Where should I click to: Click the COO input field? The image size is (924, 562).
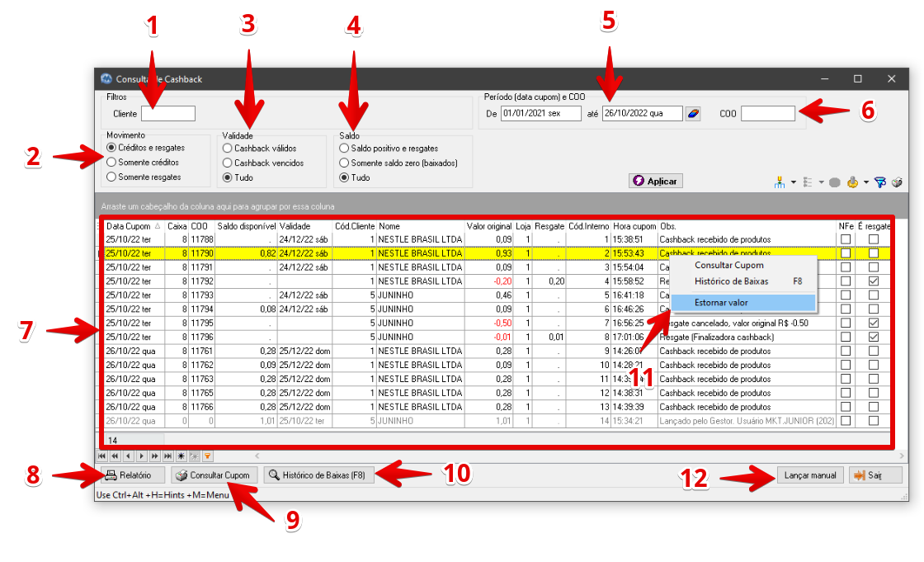click(768, 113)
